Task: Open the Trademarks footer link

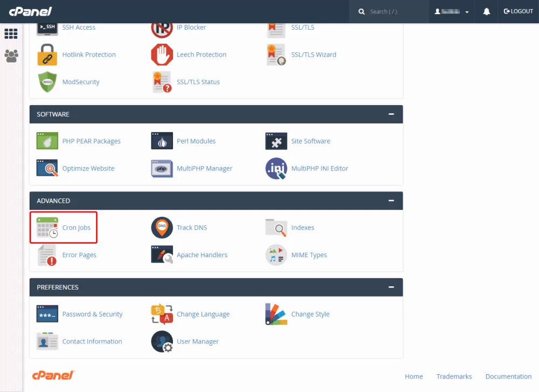Action: click(454, 376)
